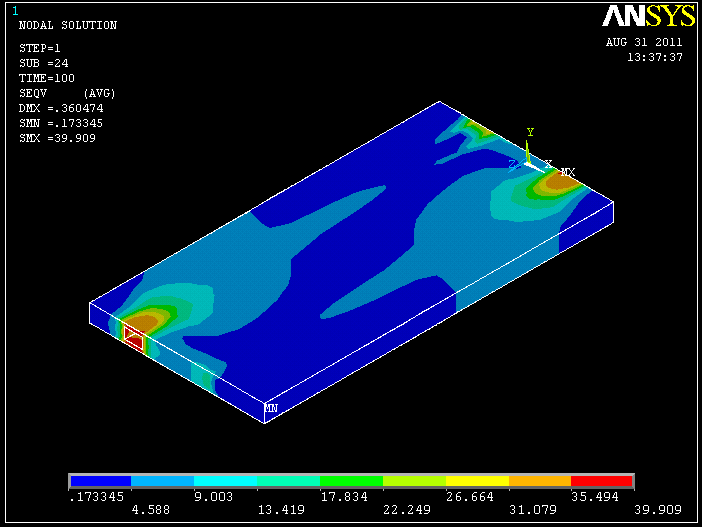702x527 pixels.
Task: Click the red high-stress block on the plate edge
Action: (133, 339)
